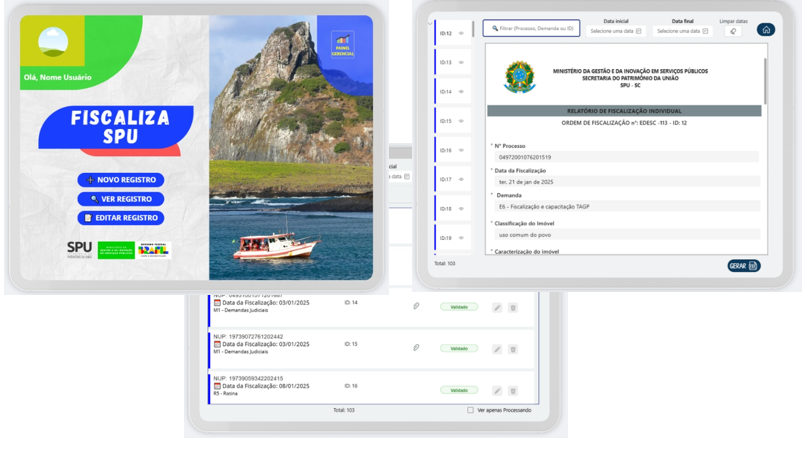Click the Classificação do Imóvel field value

click(627, 235)
